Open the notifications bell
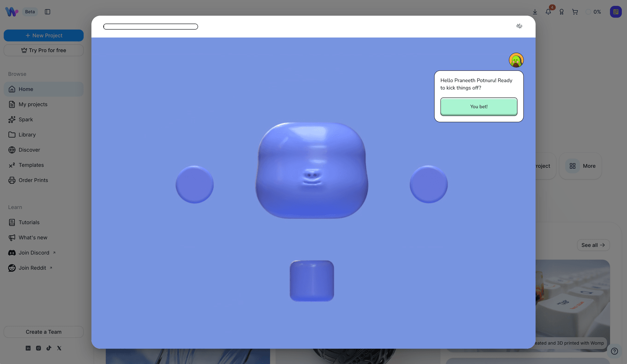The width and height of the screenshot is (627, 364). [548, 12]
